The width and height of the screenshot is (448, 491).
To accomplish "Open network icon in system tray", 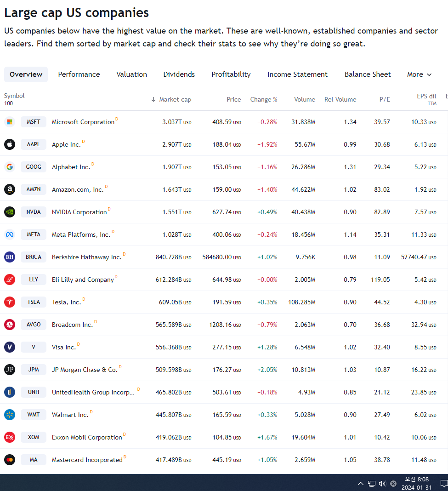I will click(372, 484).
